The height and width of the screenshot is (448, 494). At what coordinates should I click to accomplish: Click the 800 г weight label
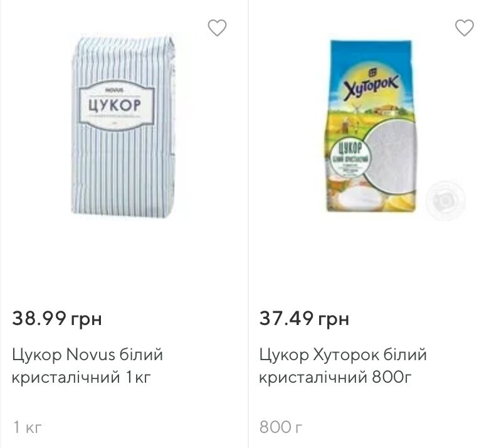pos(281,427)
